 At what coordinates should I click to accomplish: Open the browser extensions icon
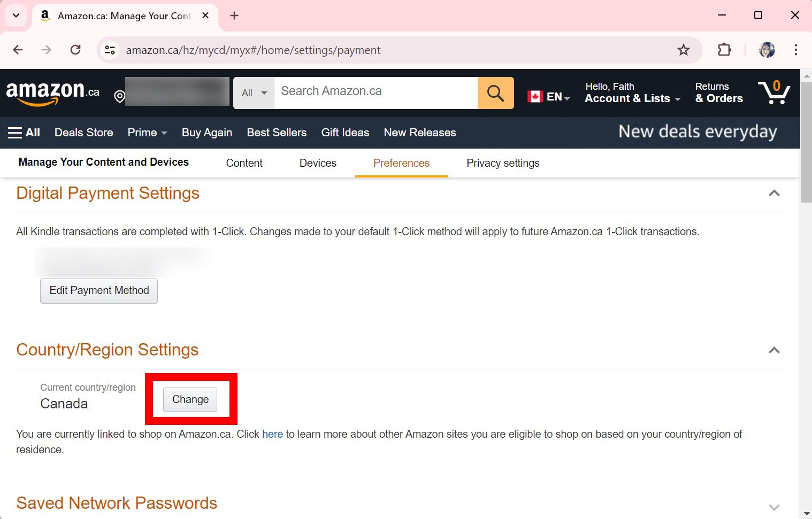pos(724,49)
